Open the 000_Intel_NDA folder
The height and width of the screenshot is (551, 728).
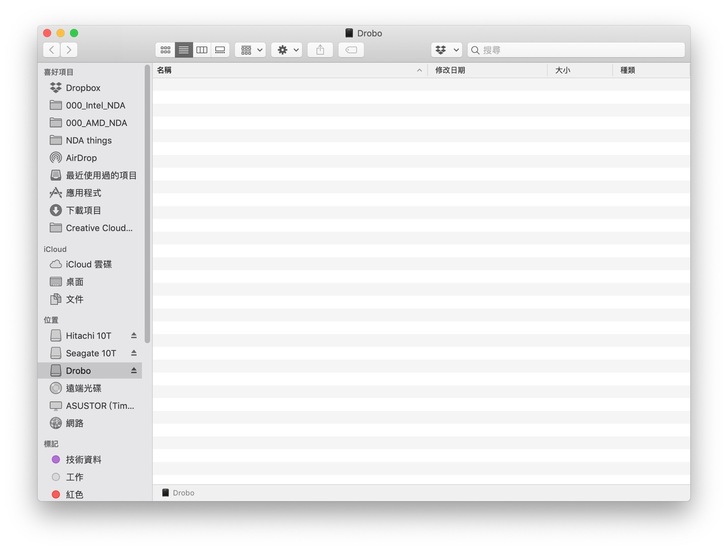coord(90,105)
